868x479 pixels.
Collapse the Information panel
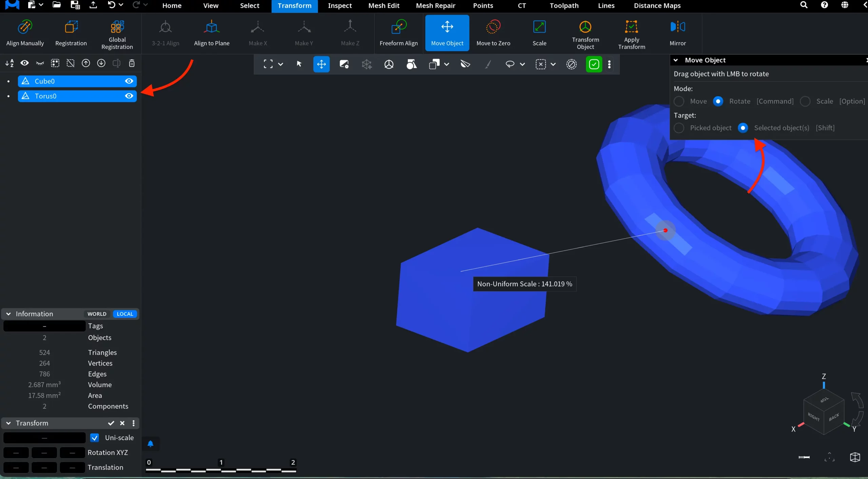tap(8, 314)
